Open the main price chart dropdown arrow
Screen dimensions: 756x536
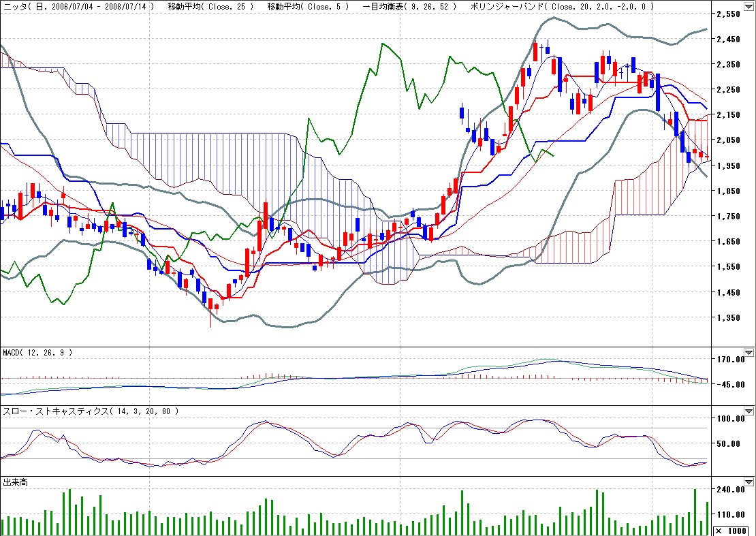pos(749,6)
